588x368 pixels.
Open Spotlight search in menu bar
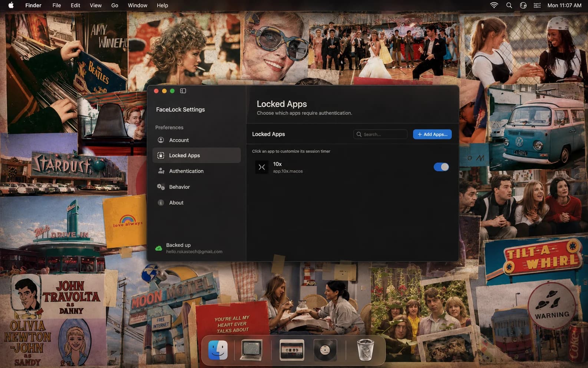pos(509,5)
